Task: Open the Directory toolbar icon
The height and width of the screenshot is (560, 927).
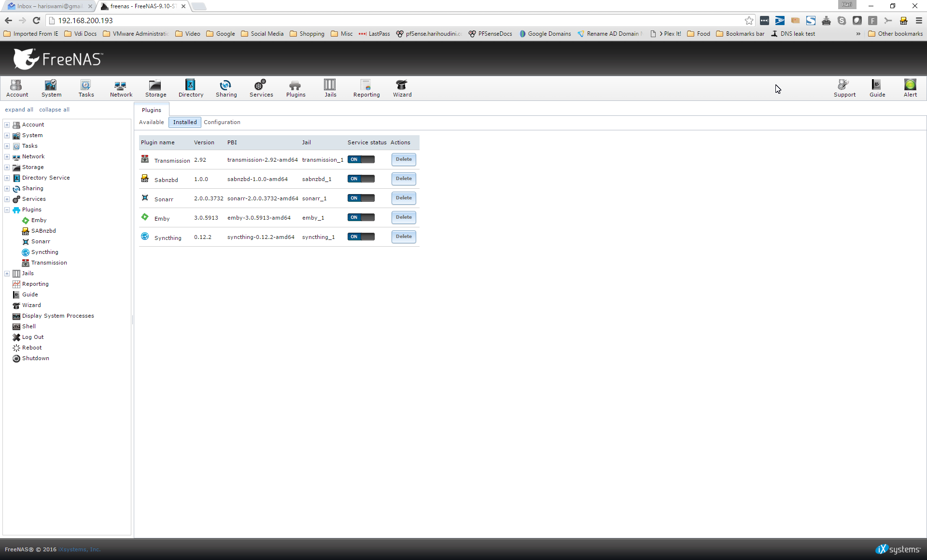Action: pyautogui.click(x=191, y=88)
